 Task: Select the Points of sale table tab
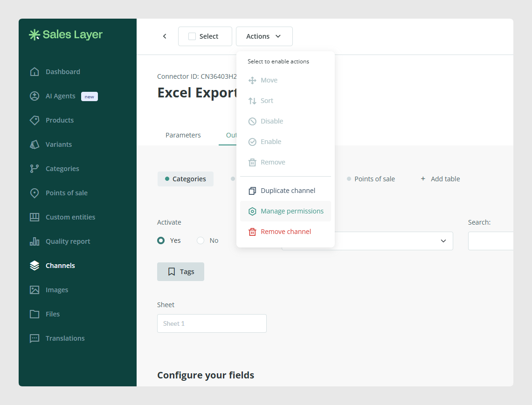pyautogui.click(x=371, y=179)
